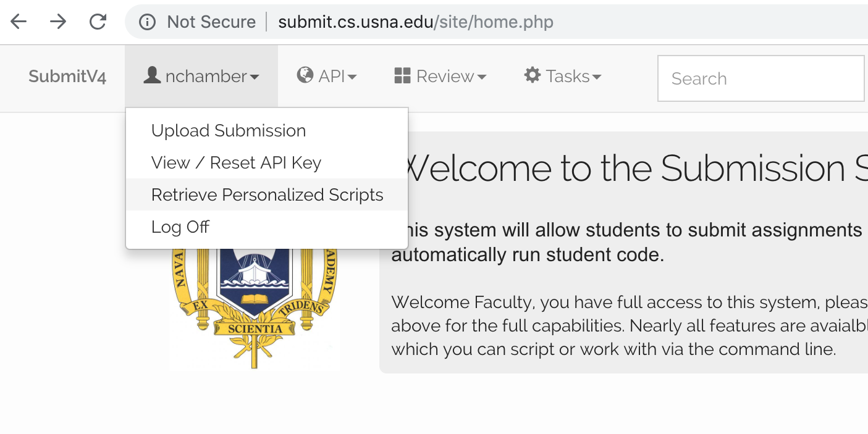868x434 pixels.
Task: Expand the API dropdown caret
Action: coord(352,77)
